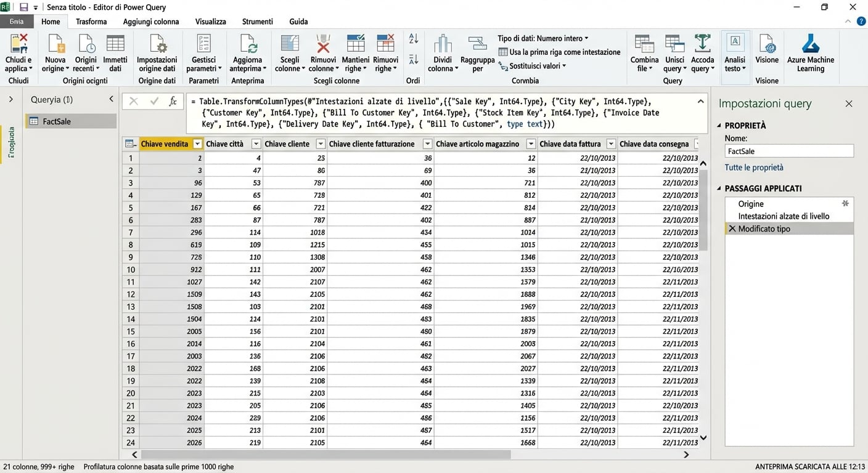Click the Combina file icon
Image resolution: width=868 pixels, height=473 pixels.
pyautogui.click(x=644, y=44)
